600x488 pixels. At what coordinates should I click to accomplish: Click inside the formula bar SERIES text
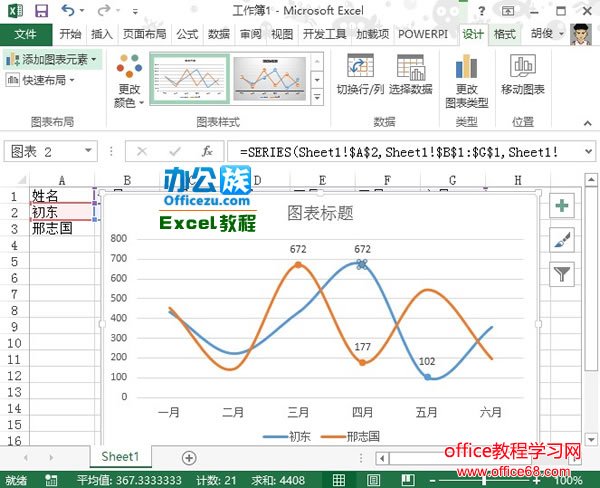point(398,152)
